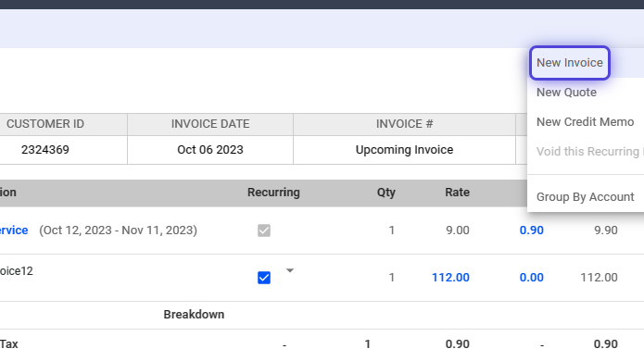Image resolution: width=644 pixels, height=349 pixels.
Task: Click the date range Oct 12 - Nov 11, 2023
Action: (119, 231)
